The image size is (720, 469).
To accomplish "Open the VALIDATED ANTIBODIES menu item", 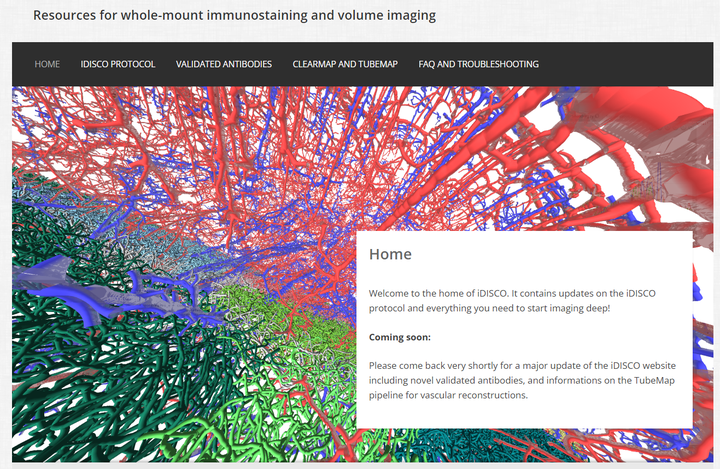I will coord(224,64).
